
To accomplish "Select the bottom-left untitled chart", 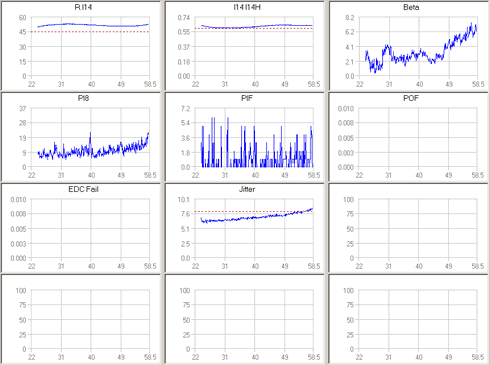I will 81,319.
